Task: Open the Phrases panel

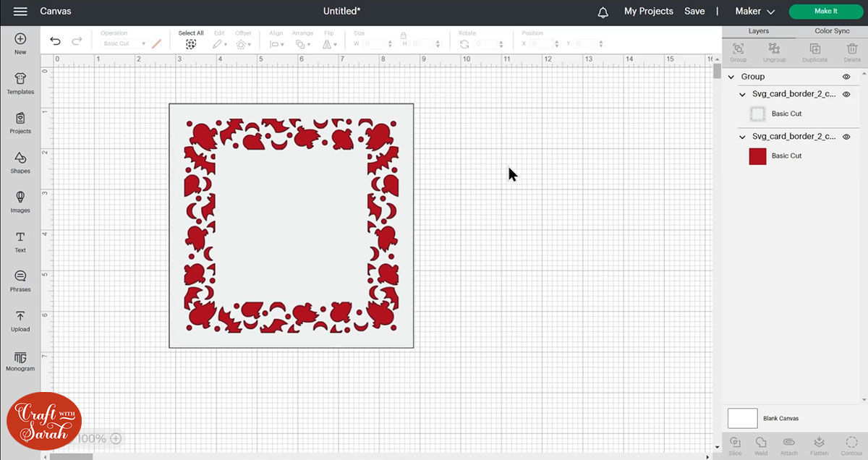Action: click(20, 281)
